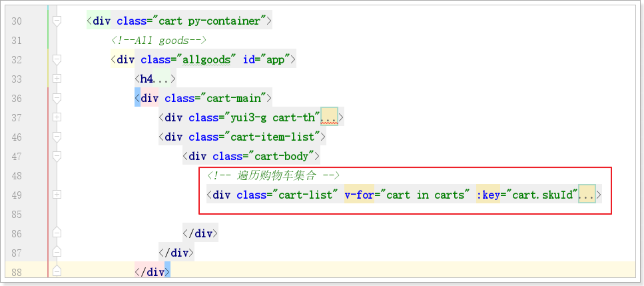
Task: Open folded ellipsis after cart-th class
Action: tap(329, 118)
